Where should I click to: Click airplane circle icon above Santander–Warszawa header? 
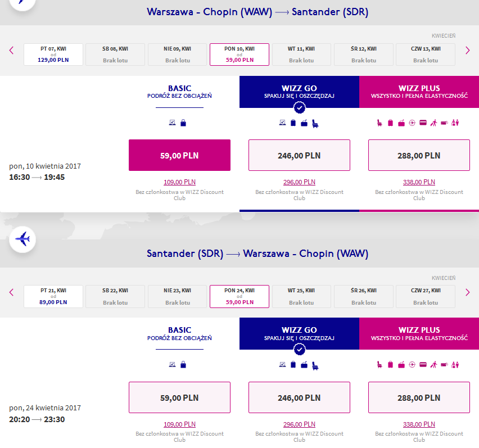[22, 239]
